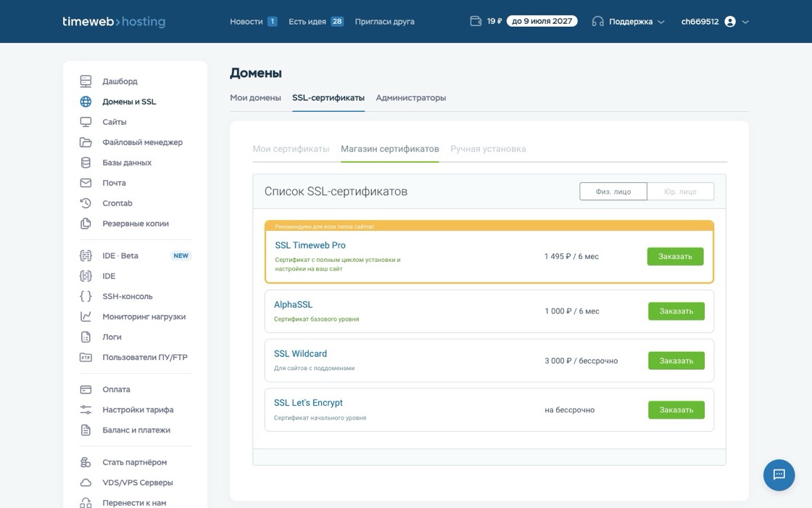Click the clock icon for Crontab

(86, 203)
